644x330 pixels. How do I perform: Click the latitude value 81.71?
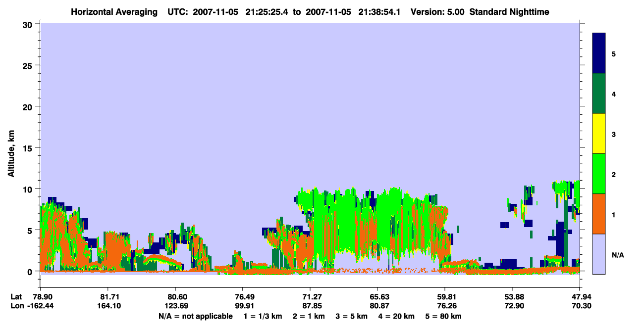107,297
